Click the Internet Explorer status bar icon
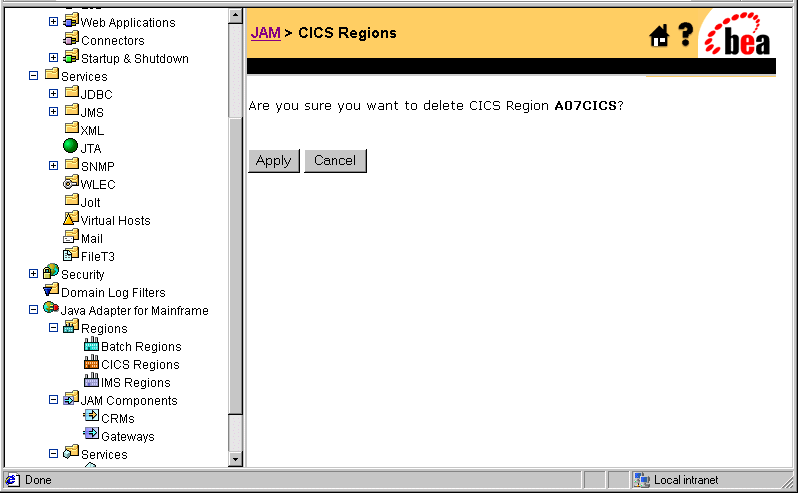Screen dimensions: 798x493 pos(12,480)
